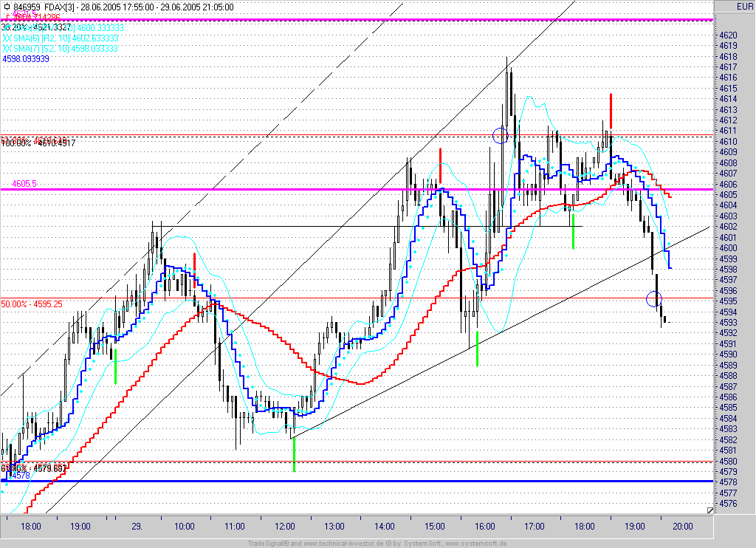Click the 14:00 time axis label
The image size is (756, 548).
[384, 527]
